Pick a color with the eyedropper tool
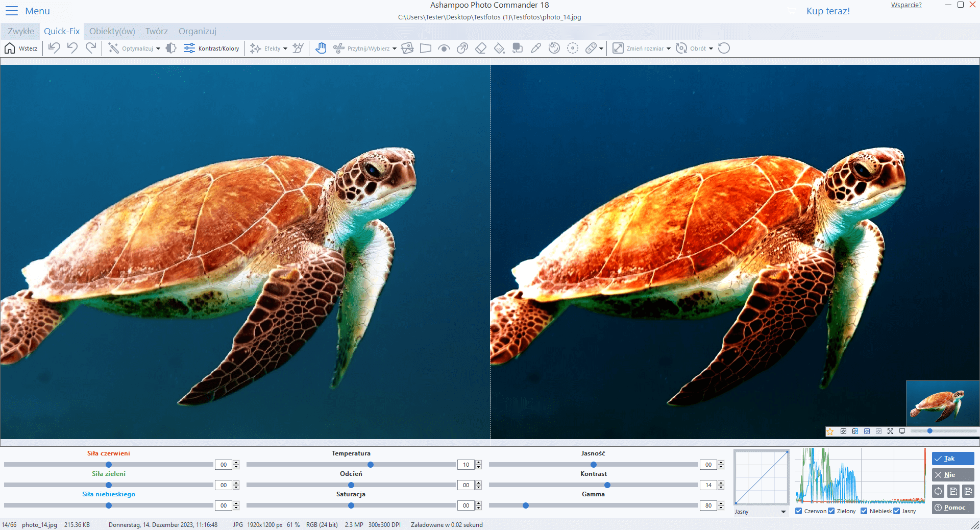 tap(536, 48)
